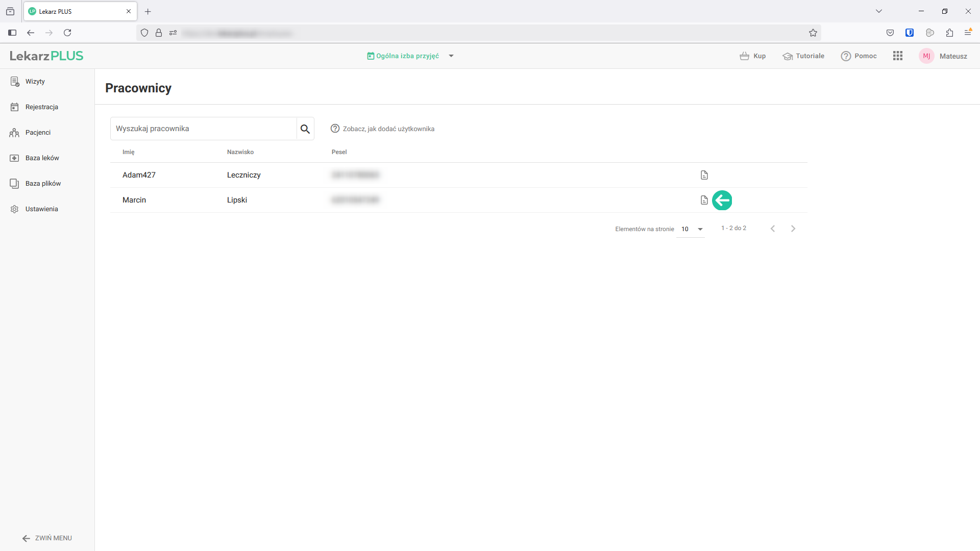Open document icon in Adam427 row
Viewport: 980px width, 551px height.
pos(704,175)
